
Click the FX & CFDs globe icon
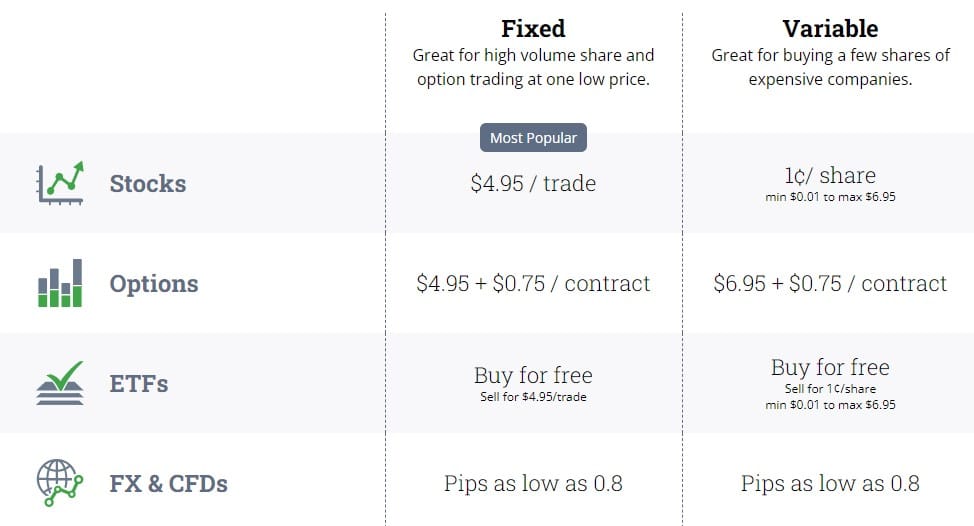60,483
